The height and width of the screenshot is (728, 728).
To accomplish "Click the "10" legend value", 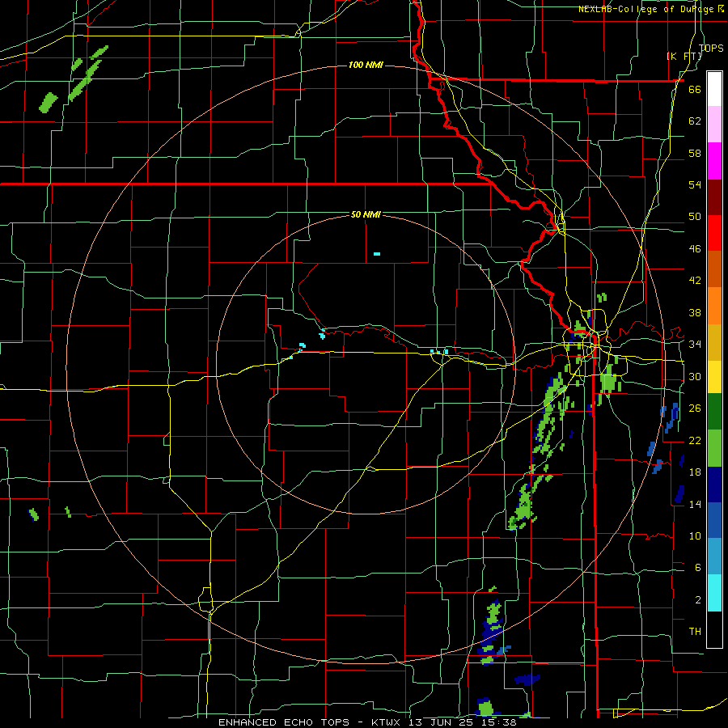I will pyautogui.click(x=695, y=535).
